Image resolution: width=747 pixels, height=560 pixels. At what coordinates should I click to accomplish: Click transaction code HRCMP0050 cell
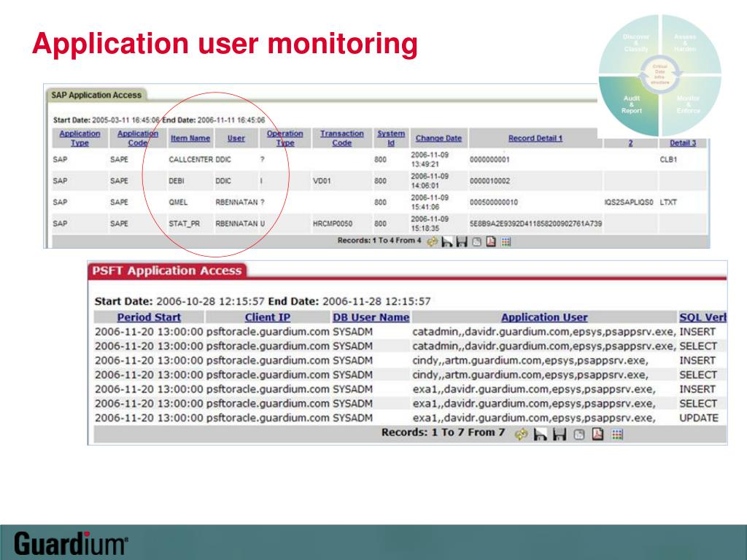333,224
